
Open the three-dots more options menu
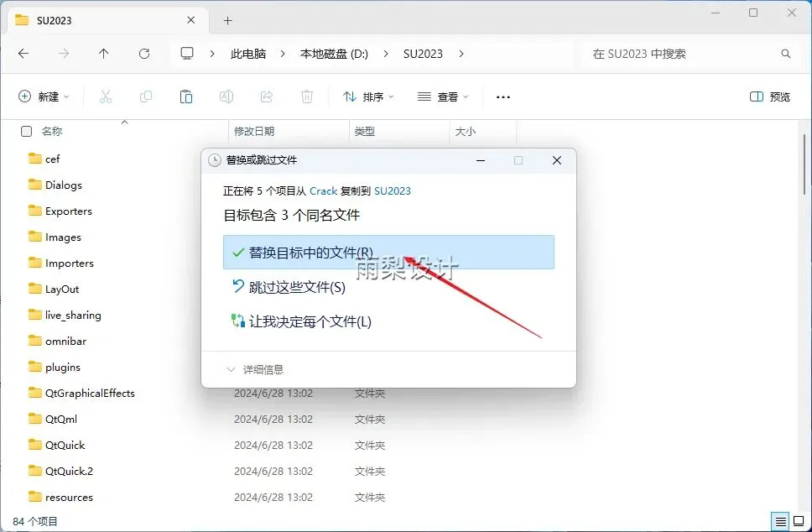tap(502, 96)
